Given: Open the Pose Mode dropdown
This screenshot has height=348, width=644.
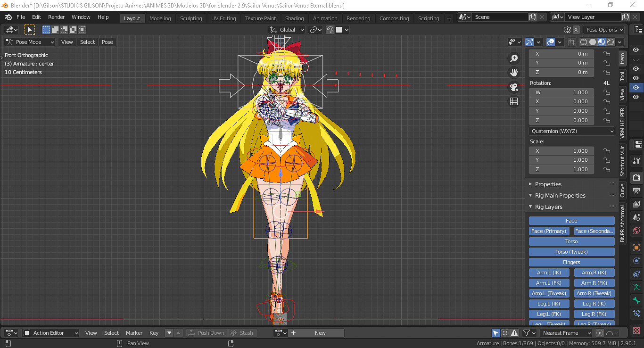Looking at the screenshot, I should click(x=30, y=42).
